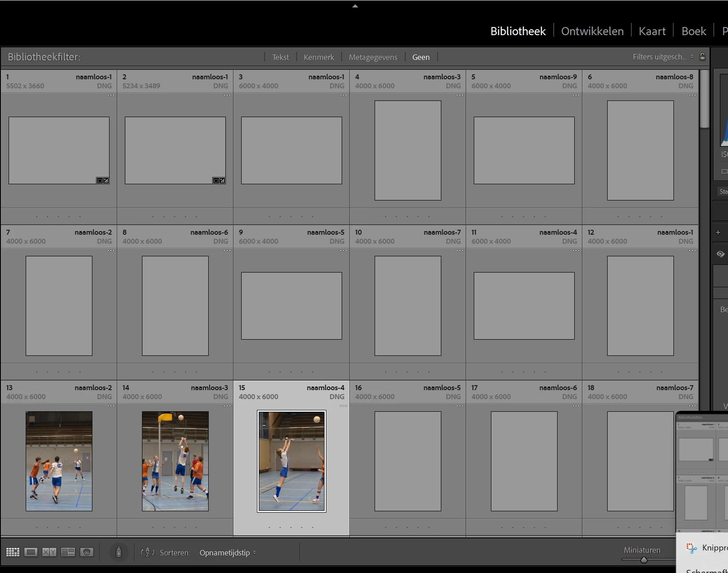Select Kenmerk library filter
Screen dimensions: 728x573
click(319, 57)
